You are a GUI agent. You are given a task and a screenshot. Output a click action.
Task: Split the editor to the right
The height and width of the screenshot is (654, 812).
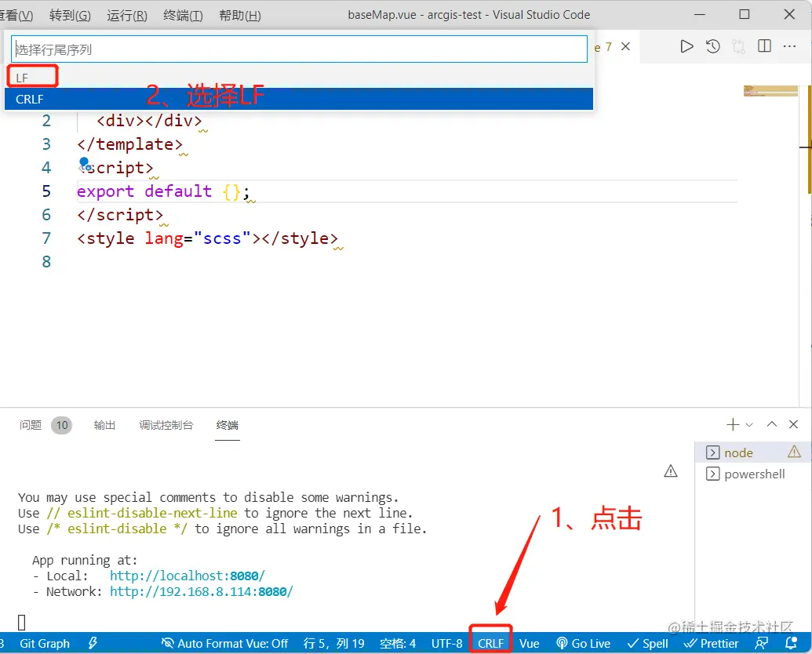[x=764, y=46]
